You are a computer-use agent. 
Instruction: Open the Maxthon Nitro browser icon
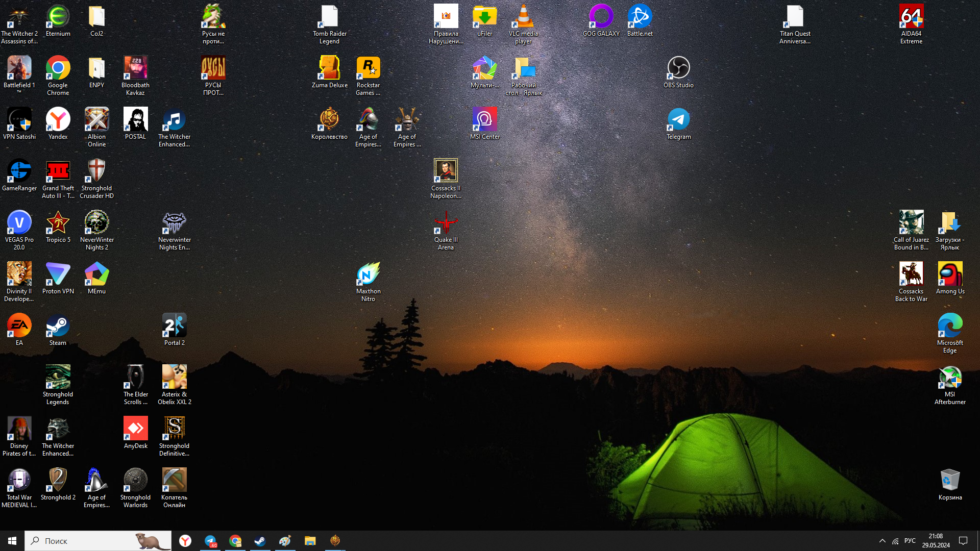coord(369,274)
